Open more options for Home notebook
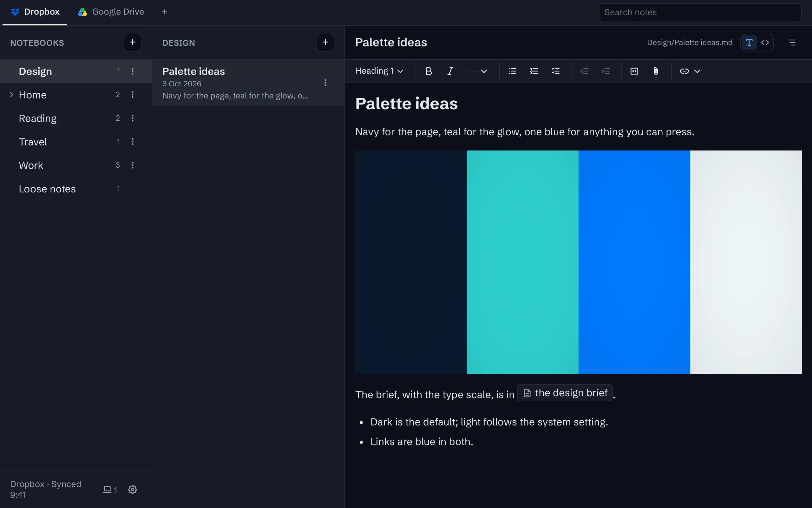 (x=133, y=95)
